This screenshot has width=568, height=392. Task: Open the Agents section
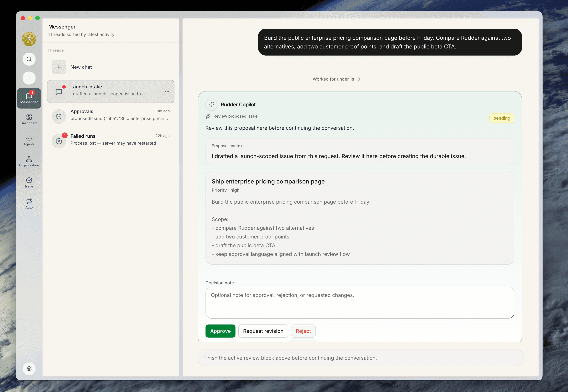[x=29, y=140]
